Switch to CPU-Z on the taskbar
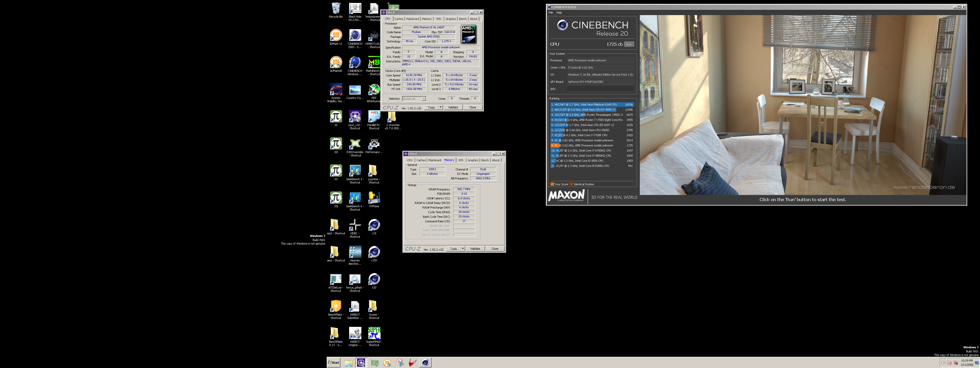This screenshot has height=368, width=980. point(361,362)
